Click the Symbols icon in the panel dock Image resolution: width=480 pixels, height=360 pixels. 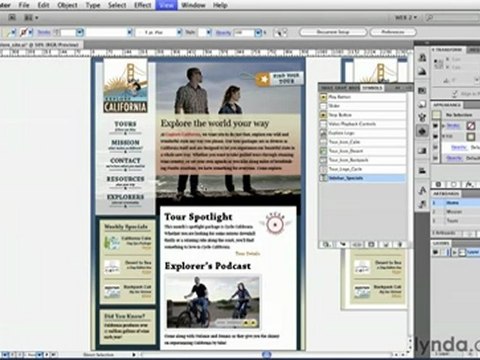point(422,131)
